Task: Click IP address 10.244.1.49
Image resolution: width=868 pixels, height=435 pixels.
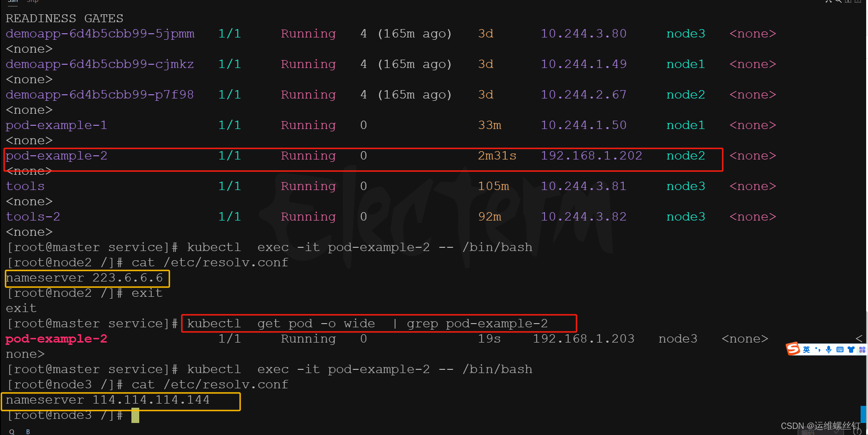Action: tap(583, 64)
